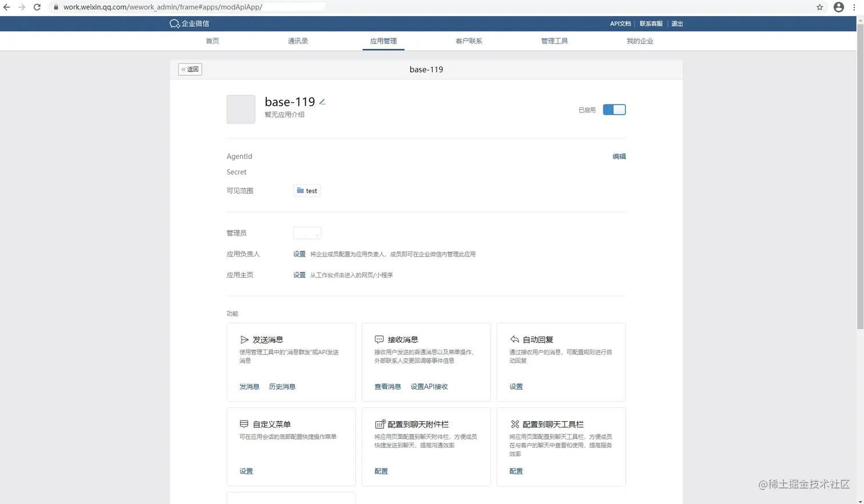The image size is (864, 504).
Task: Click the 企业微信 logo in the header
Action: [x=190, y=23]
